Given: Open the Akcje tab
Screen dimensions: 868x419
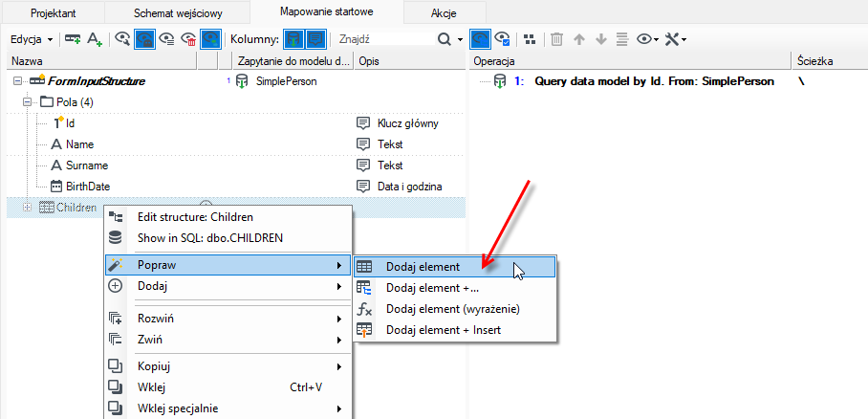Looking at the screenshot, I should 444,13.
